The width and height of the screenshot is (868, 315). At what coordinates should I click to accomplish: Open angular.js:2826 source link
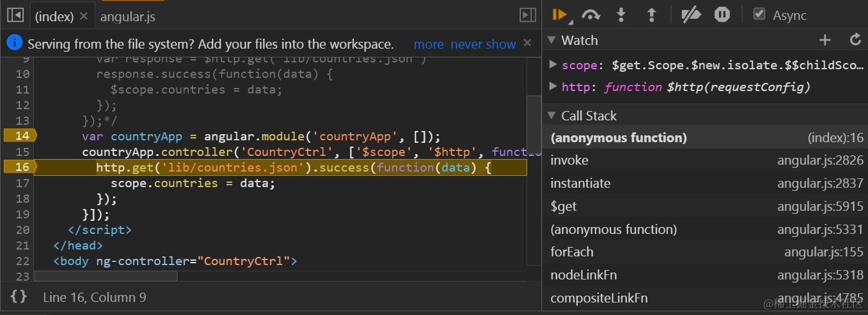[x=821, y=160]
